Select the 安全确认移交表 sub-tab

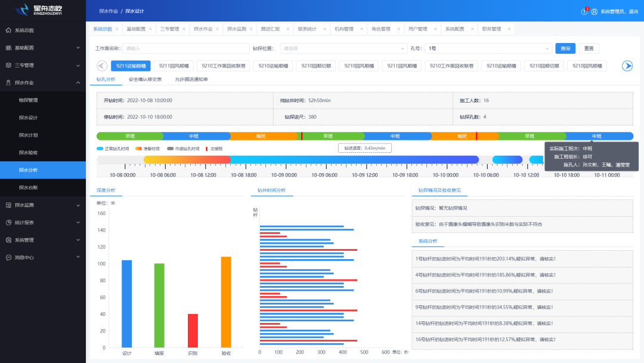click(x=145, y=79)
